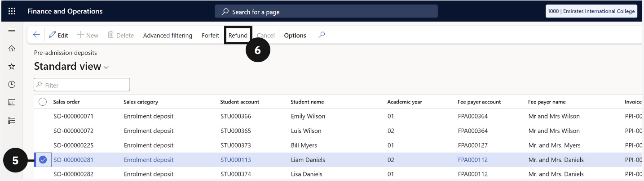The height and width of the screenshot is (181, 644).
Task: Click Mr. and Mrs. Daniels in Lisa Daniels row
Action: point(556,174)
